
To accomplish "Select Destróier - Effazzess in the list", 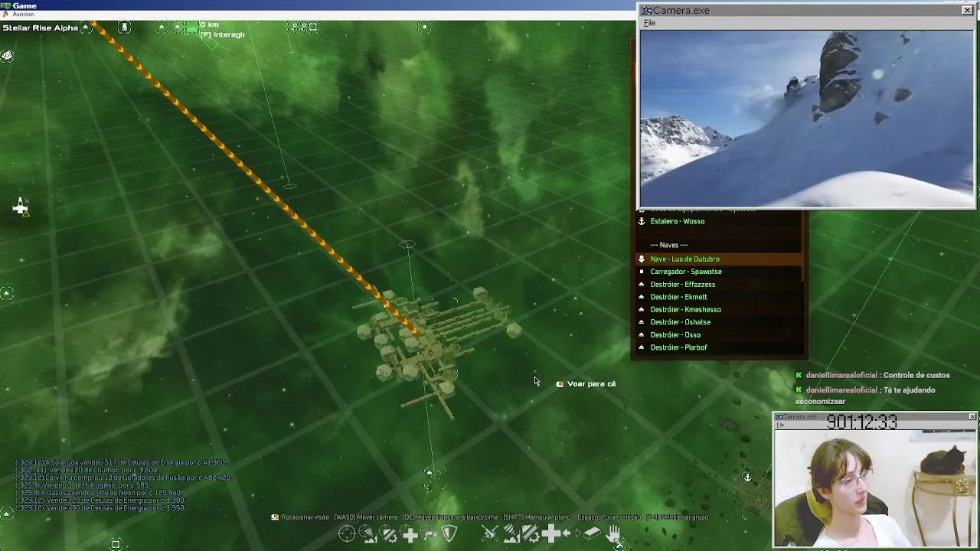I will point(683,284).
